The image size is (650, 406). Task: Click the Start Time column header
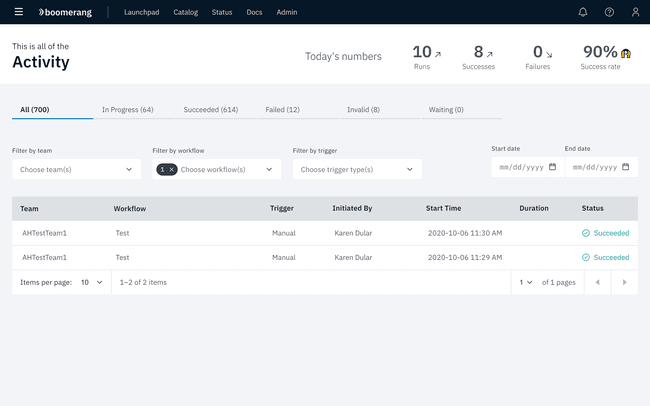tap(443, 208)
